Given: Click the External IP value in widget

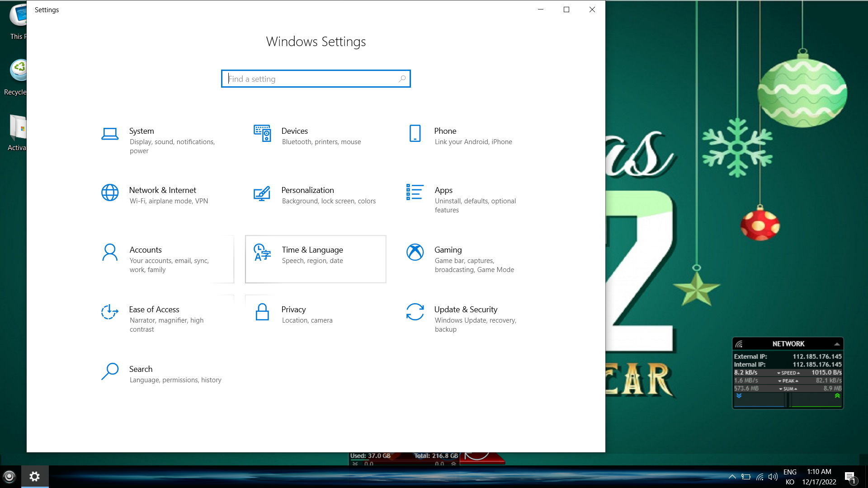Looking at the screenshot, I should coord(817,357).
